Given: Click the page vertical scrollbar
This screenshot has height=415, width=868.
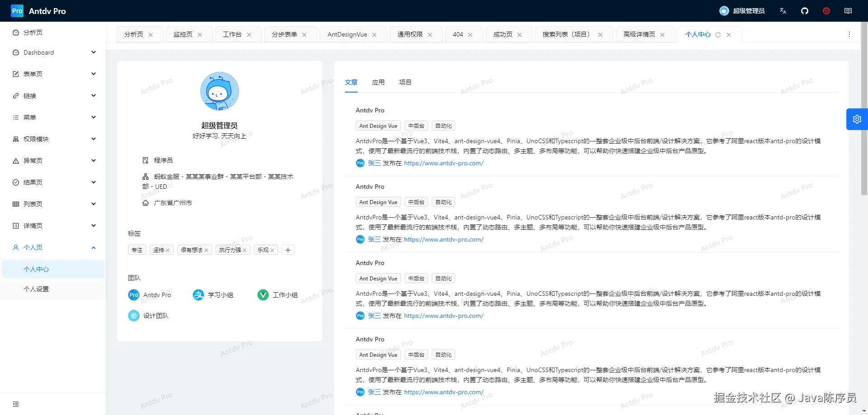Looking at the screenshot, I should click(x=864, y=108).
